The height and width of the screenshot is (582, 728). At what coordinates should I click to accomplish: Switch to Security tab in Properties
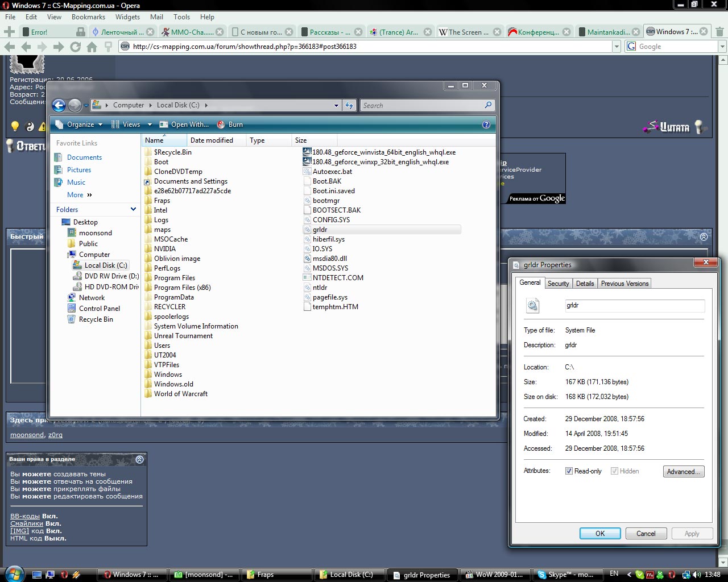pos(558,284)
